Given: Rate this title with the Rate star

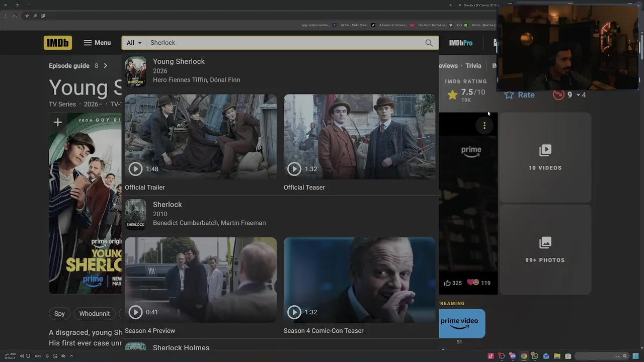Looking at the screenshot, I should coord(519,95).
